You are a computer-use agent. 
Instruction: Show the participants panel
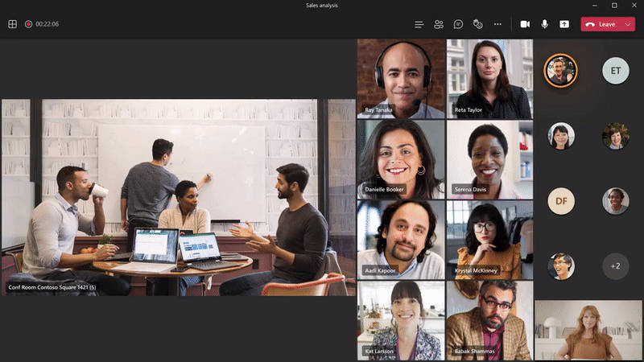point(439,25)
